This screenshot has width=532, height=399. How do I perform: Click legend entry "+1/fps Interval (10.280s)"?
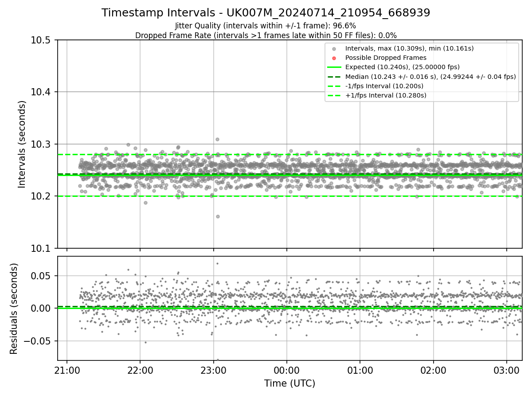coord(386,95)
